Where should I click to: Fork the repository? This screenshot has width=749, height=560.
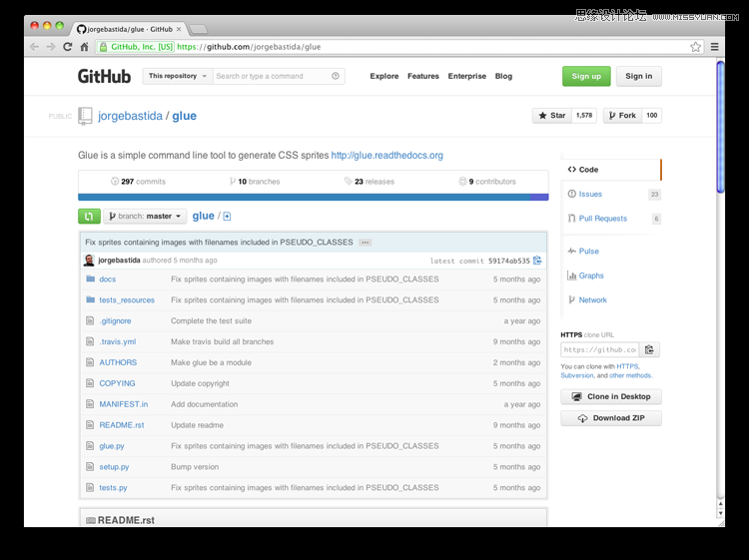click(622, 116)
